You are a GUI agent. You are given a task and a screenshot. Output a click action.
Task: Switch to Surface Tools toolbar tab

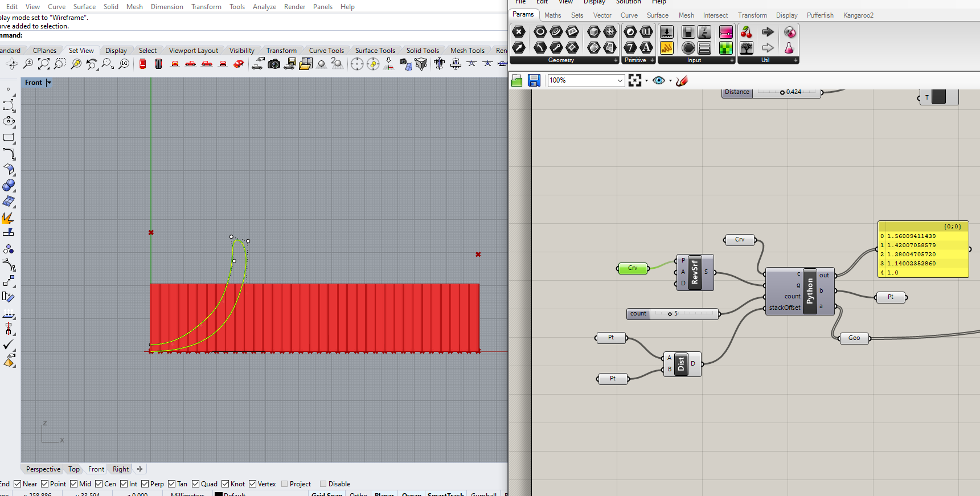[x=375, y=51]
